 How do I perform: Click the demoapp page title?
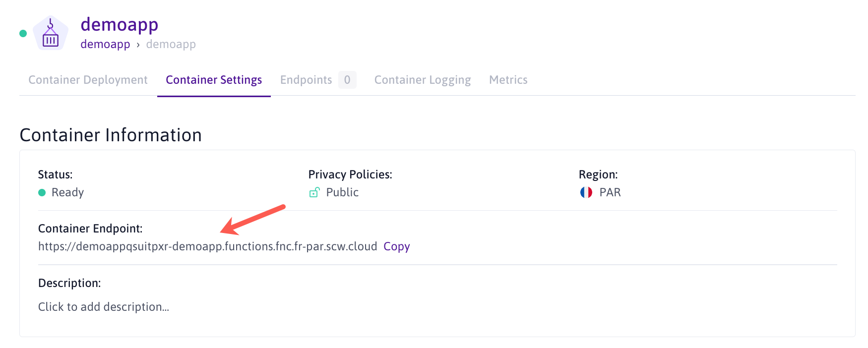click(120, 24)
